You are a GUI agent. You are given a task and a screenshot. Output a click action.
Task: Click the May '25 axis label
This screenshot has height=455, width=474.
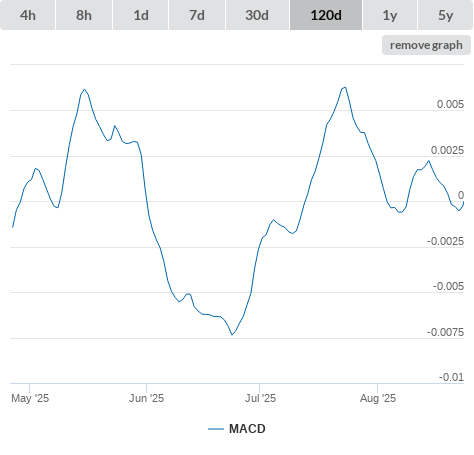click(30, 398)
